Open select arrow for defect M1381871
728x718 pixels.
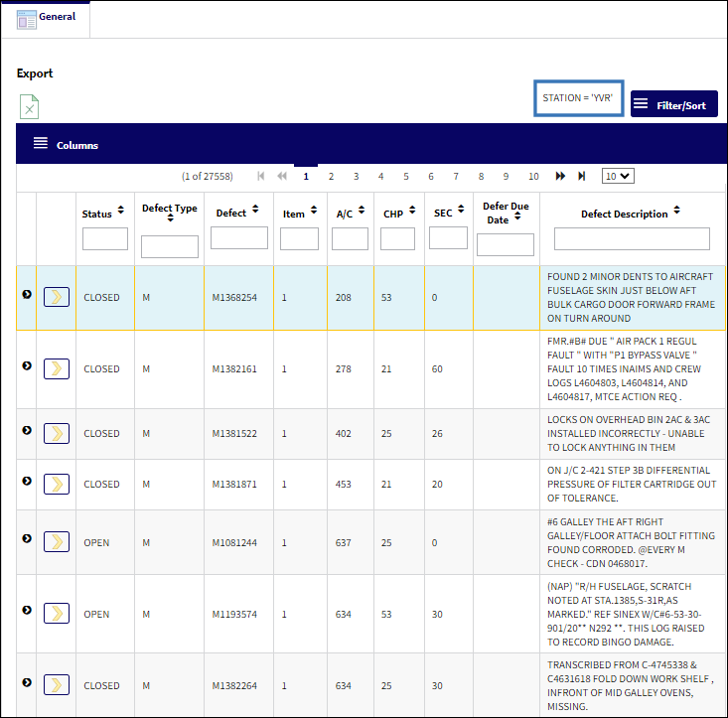[x=57, y=484]
